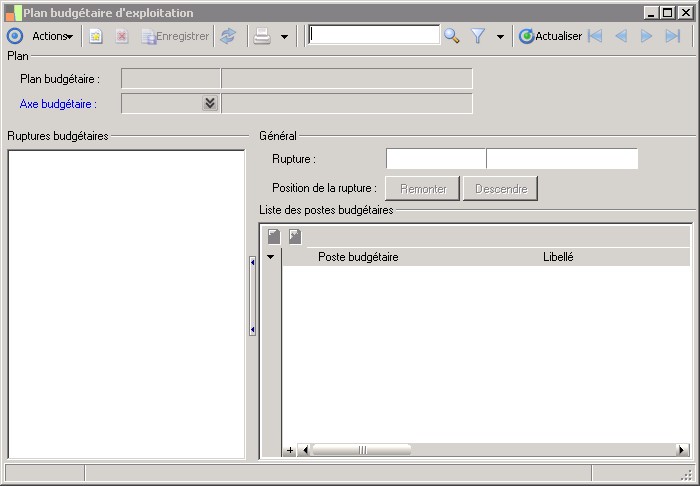Click the second grid toolbar page icon
This screenshot has width=700, height=486.
click(295, 237)
